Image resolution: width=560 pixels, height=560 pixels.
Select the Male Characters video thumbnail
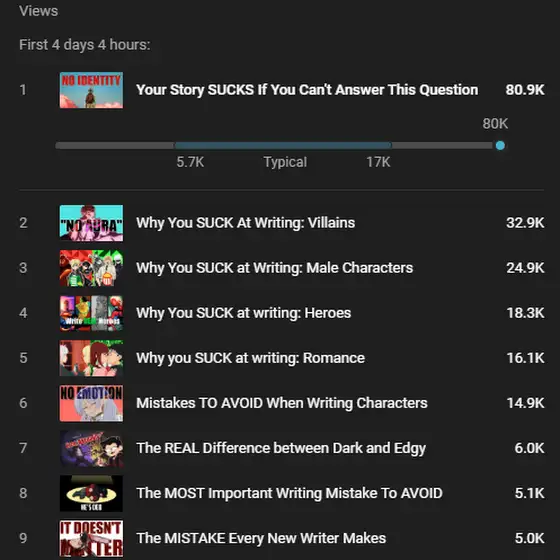[91, 268]
